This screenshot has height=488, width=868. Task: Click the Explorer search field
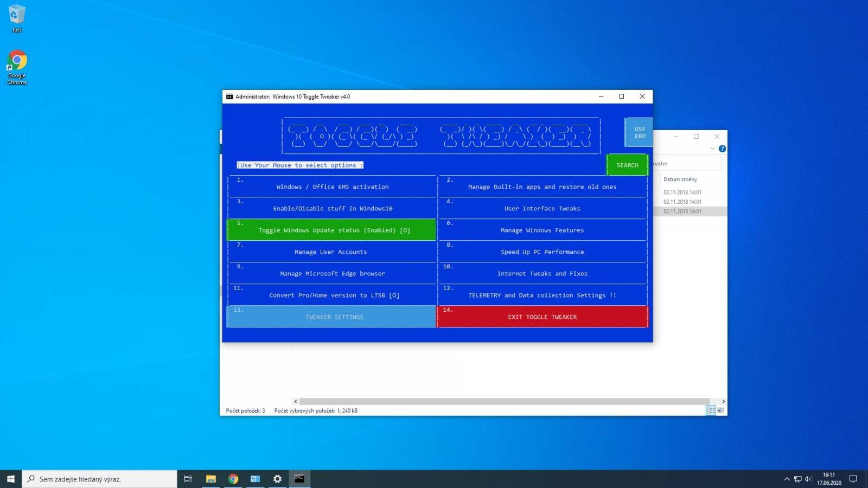[x=687, y=163]
